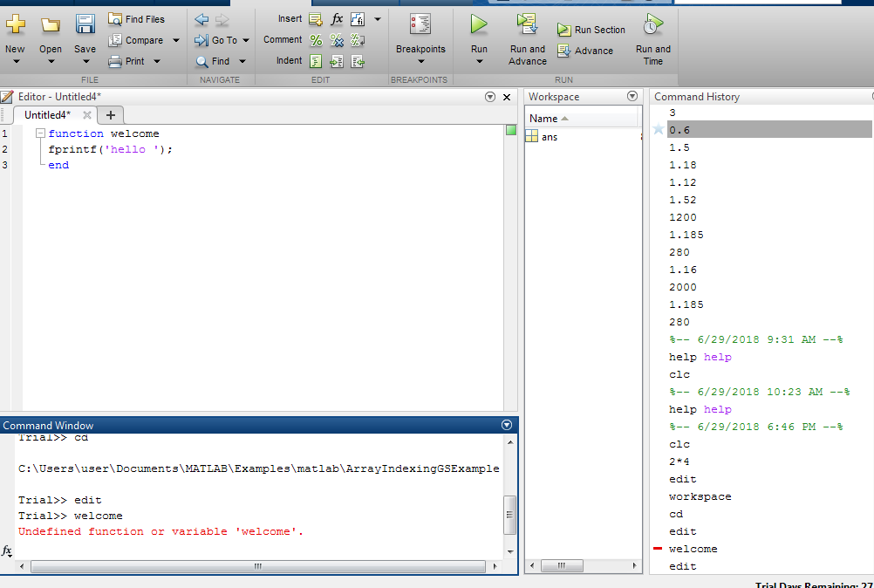Click the Comment percent icon

(x=316, y=39)
